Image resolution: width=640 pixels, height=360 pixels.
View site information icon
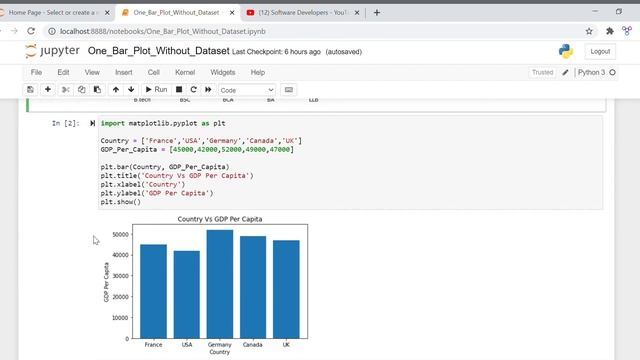[x=52, y=31]
